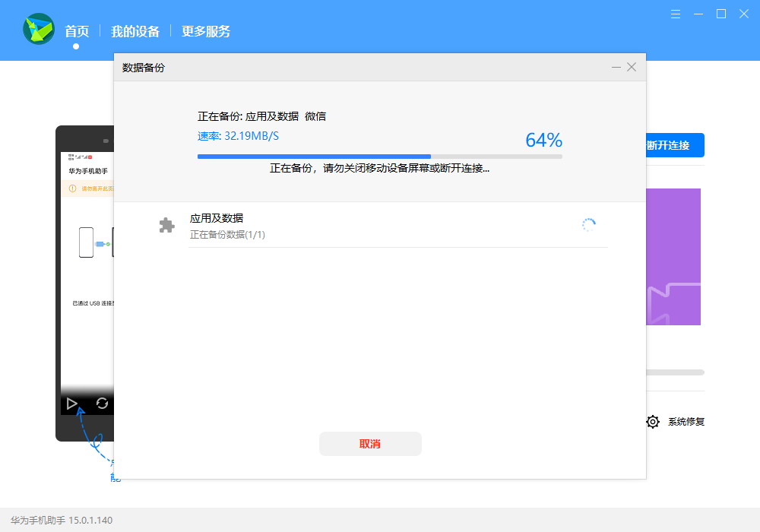
Task: Click 华为手机助手 title in phone preview
Action: [88, 171]
